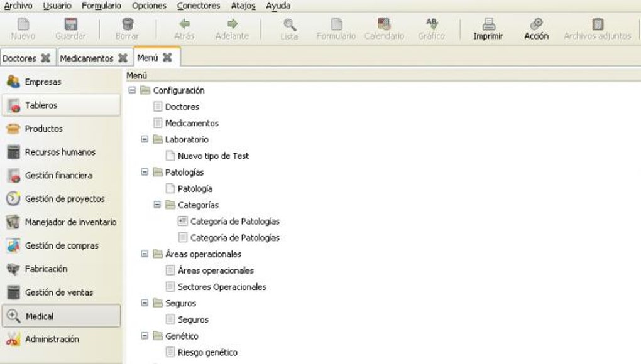Switch to Lista view icon
The height and width of the screenshot is (364, 641).
pos(290,24)
